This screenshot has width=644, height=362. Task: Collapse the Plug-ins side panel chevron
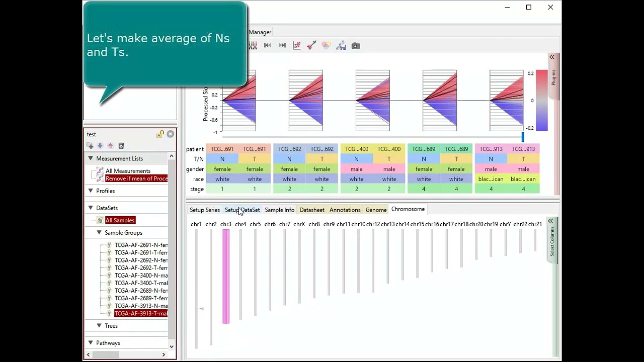[552, 57]
